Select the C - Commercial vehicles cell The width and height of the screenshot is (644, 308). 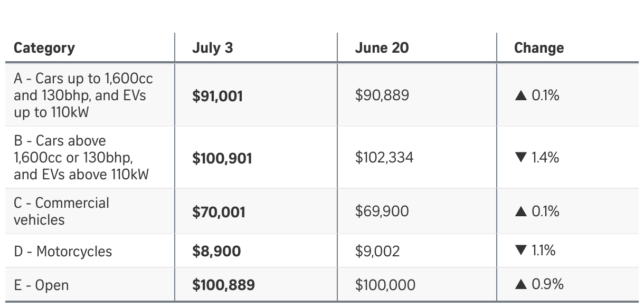[61, 211]
